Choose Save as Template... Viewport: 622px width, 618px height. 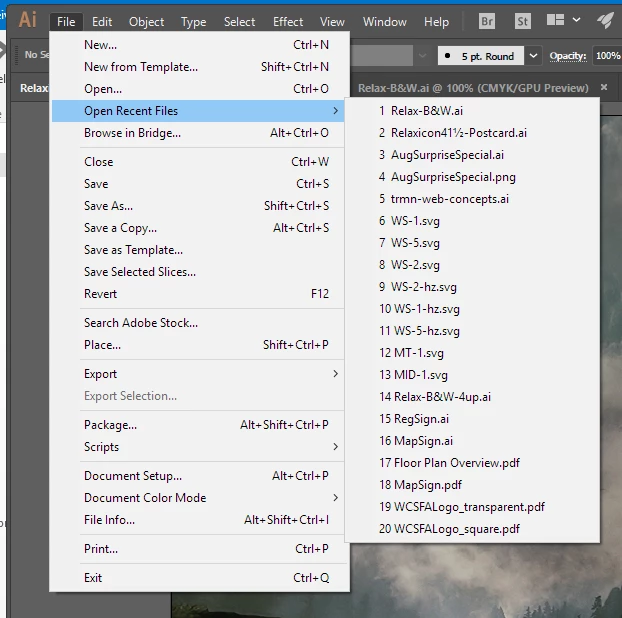[x=198, y=250]
